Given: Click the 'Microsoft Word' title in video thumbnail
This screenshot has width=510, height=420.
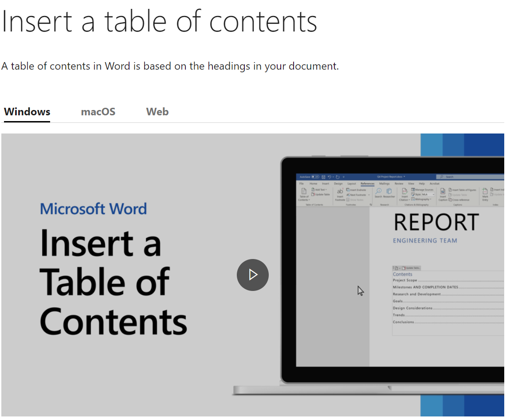Looking at the screenshot, I should [93, 209].
